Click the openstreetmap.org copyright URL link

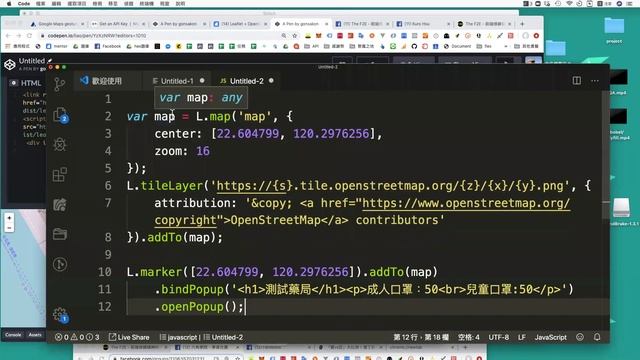coord(466,203)
